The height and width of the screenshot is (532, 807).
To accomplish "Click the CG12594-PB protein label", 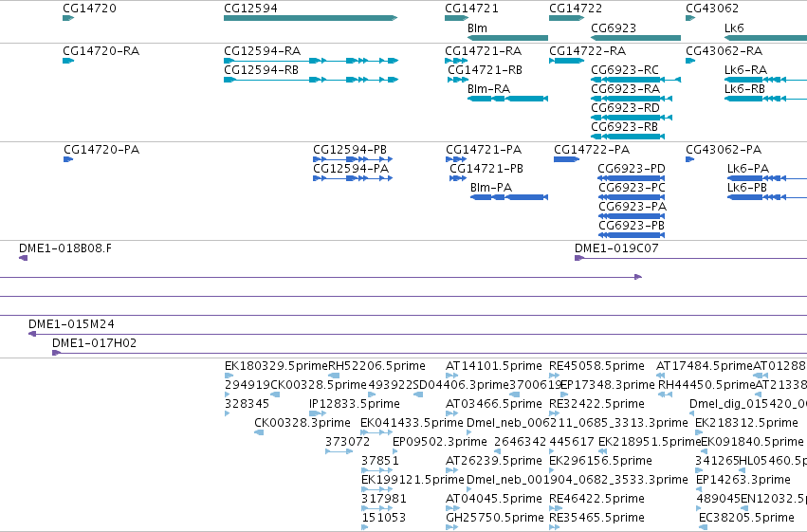I will click(350, 150).
